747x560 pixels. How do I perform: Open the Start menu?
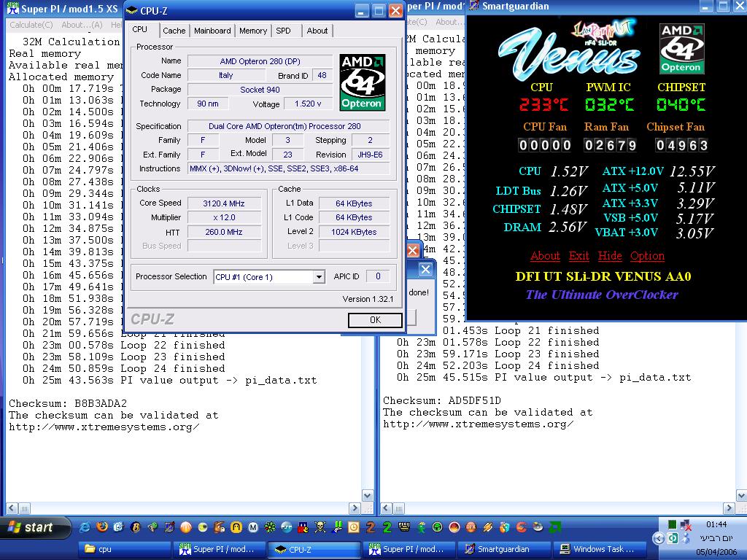36,528
